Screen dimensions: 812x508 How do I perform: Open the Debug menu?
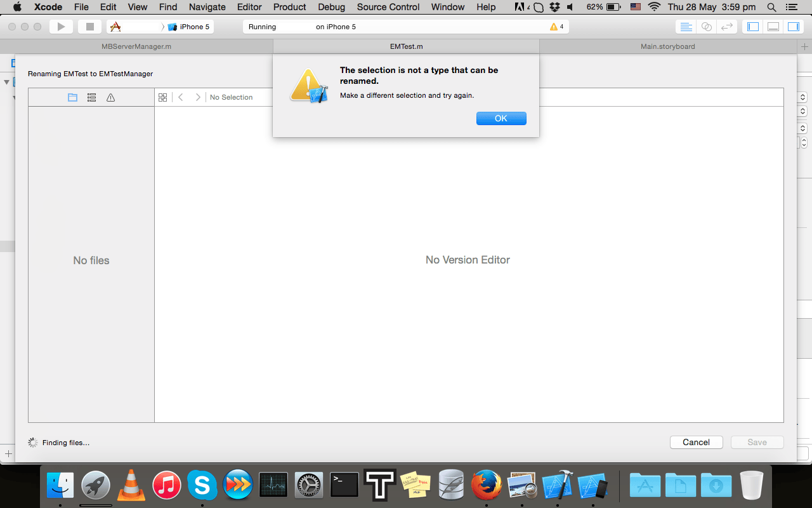coord(332,7)
